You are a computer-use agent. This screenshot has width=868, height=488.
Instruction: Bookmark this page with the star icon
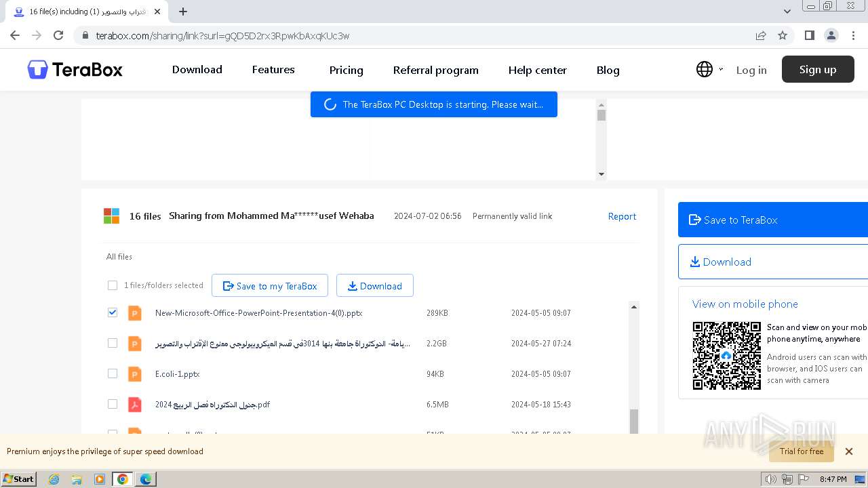click(783, 35)
